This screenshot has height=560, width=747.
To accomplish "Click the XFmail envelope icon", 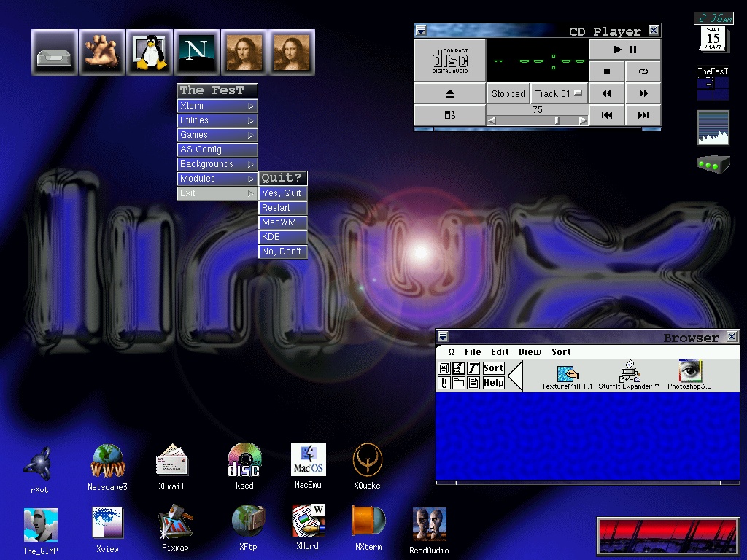I will 171,462.
